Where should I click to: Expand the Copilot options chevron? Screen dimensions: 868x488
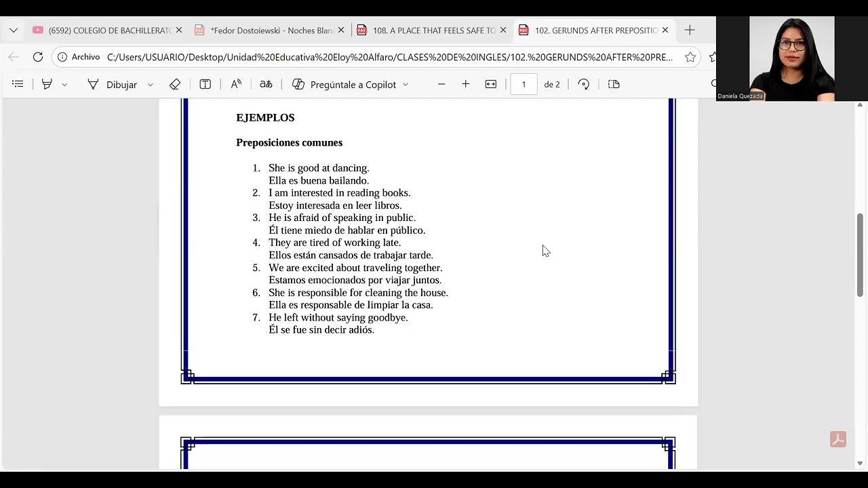406,85
